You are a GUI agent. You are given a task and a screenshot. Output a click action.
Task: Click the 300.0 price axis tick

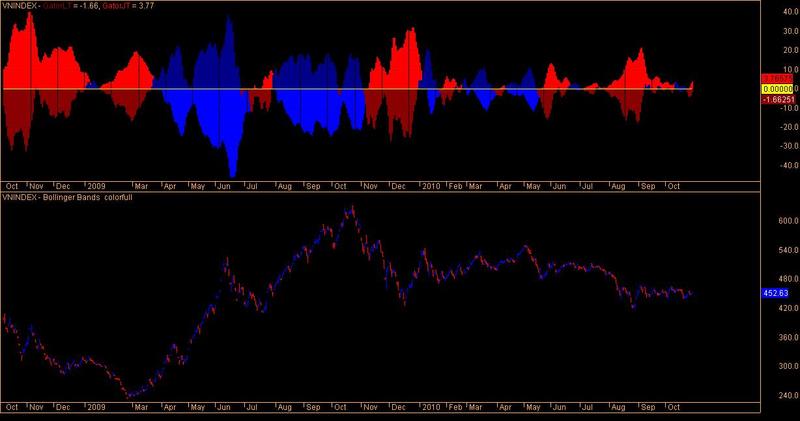click(x=788, y=366)
